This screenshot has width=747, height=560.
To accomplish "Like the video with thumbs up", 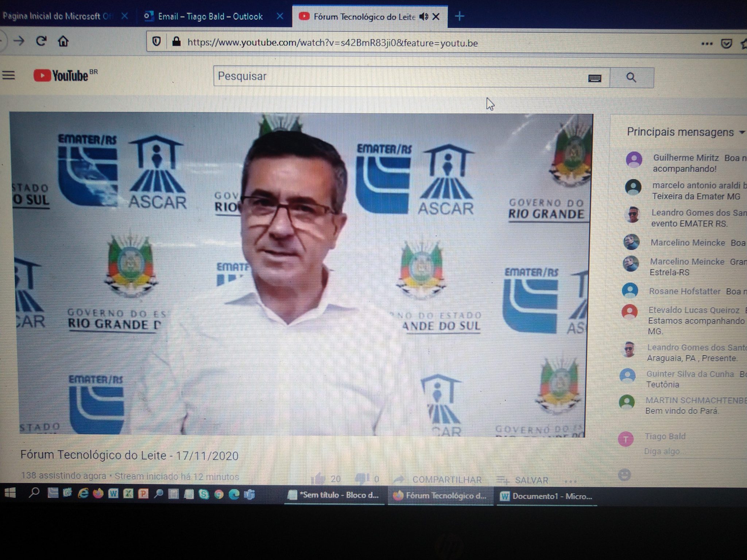I will [x=318, y=479].
